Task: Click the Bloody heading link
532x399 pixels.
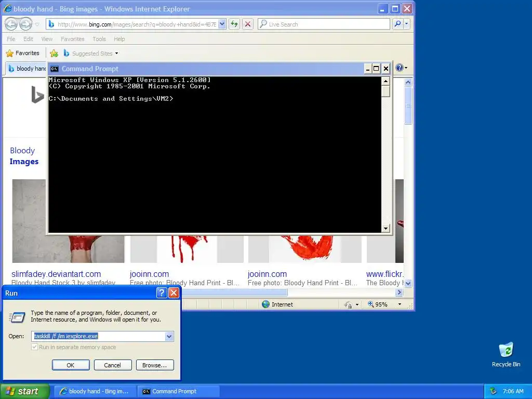Action: point(22,150)
